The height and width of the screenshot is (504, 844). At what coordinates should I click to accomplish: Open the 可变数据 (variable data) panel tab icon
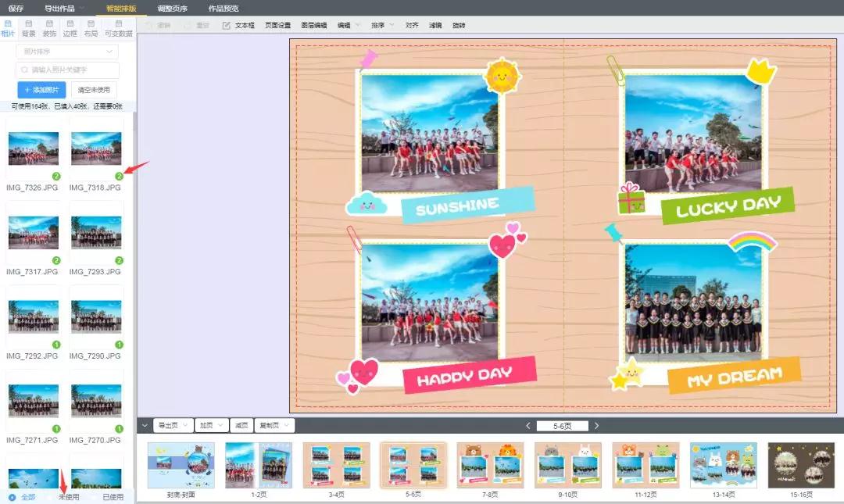point(119,23)
